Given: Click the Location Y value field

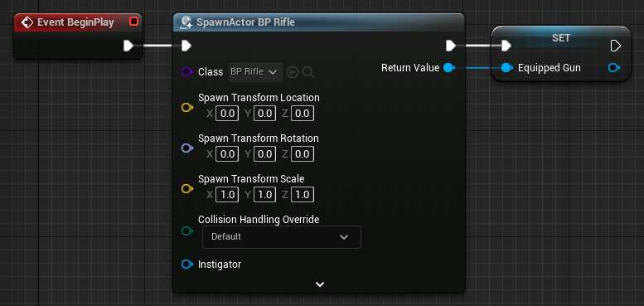Looking at the screenshot, I should point(264,114).
